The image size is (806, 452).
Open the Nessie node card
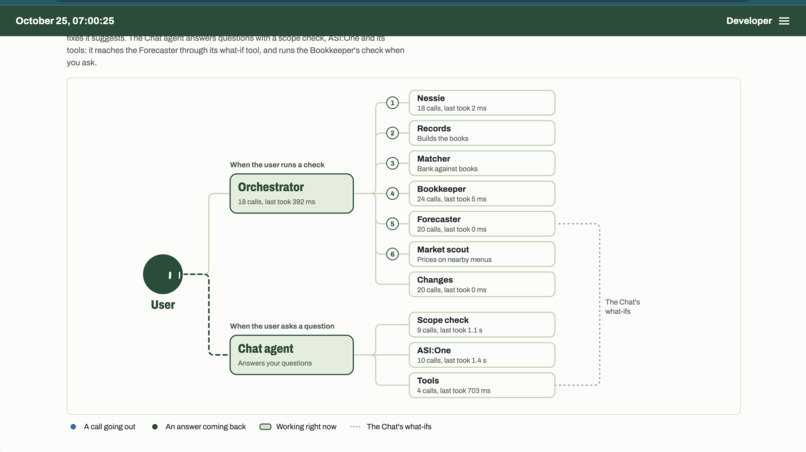[482, 103]
